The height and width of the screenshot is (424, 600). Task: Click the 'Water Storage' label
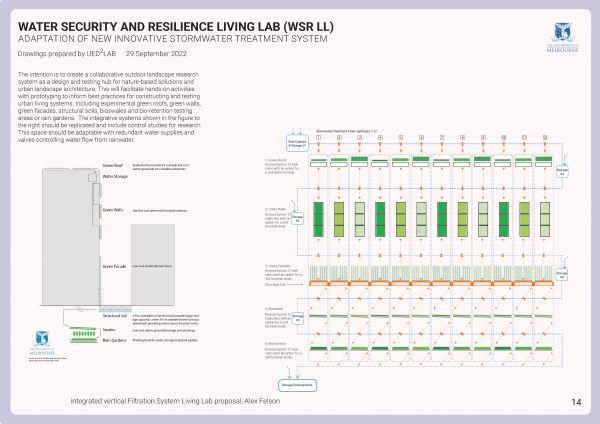[x=115, y=176]
